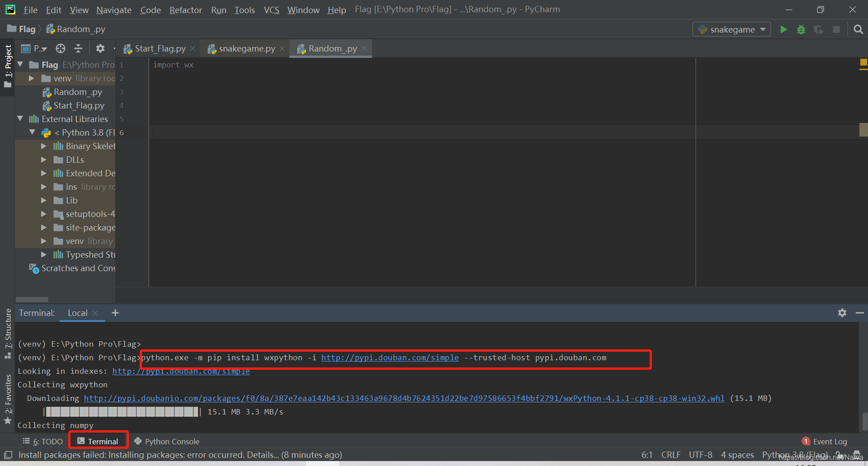Expand the DLLs folder

44,160
